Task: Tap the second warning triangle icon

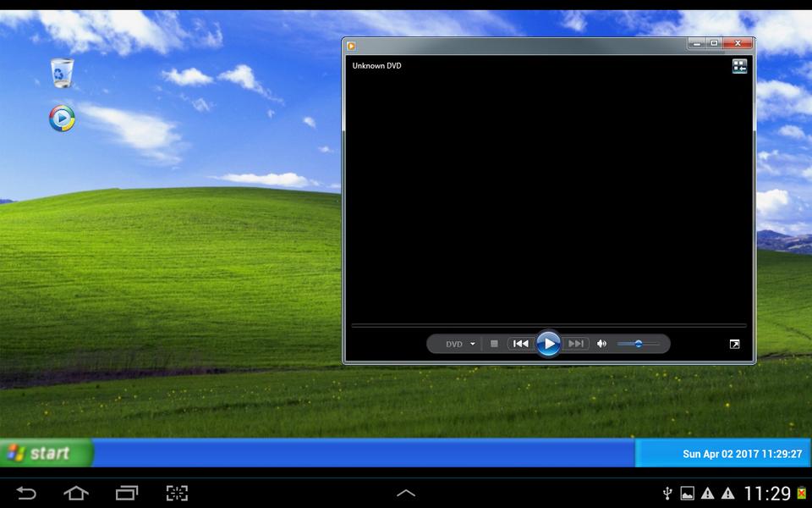Action: coord(727,493)
